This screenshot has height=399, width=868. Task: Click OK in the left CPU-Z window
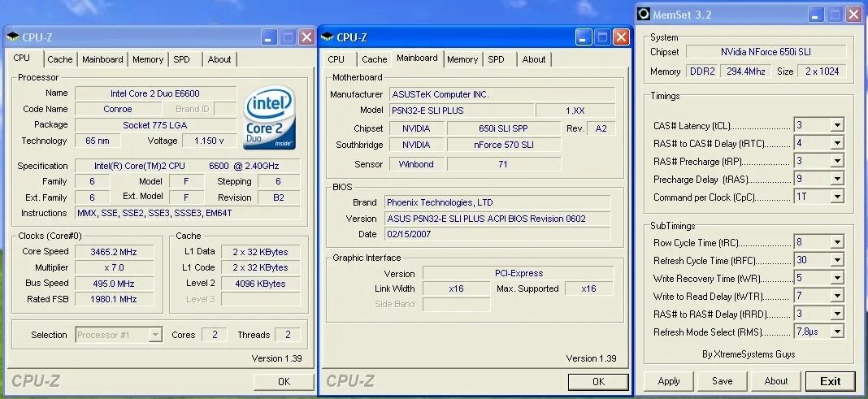tap(284, 382)
